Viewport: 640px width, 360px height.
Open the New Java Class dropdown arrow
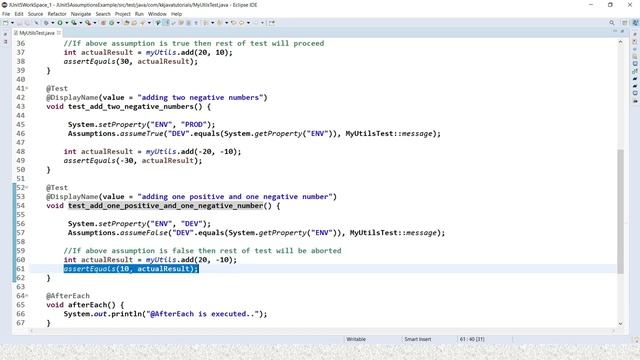(x=118, y=23)
